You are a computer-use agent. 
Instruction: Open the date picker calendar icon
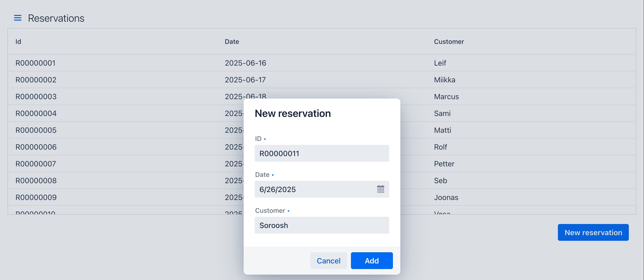(380, 189)
